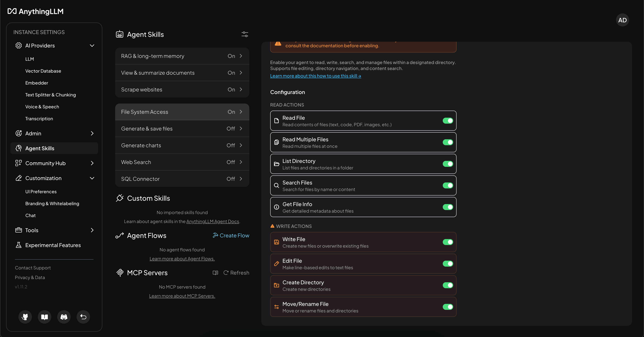Open the documentation book icon
This screenshot has width=644, height=337.
click(44, 317)
